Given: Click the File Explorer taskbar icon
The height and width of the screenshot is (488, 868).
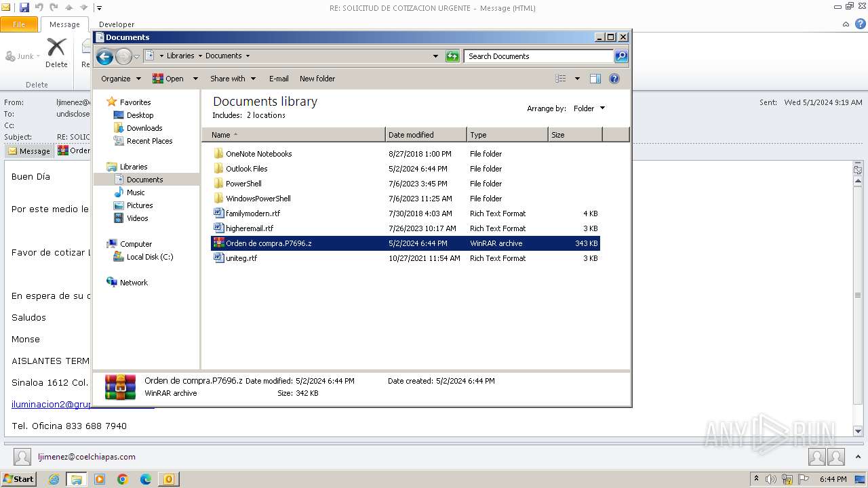Looking at the screenshot, I should click(77, 479).
